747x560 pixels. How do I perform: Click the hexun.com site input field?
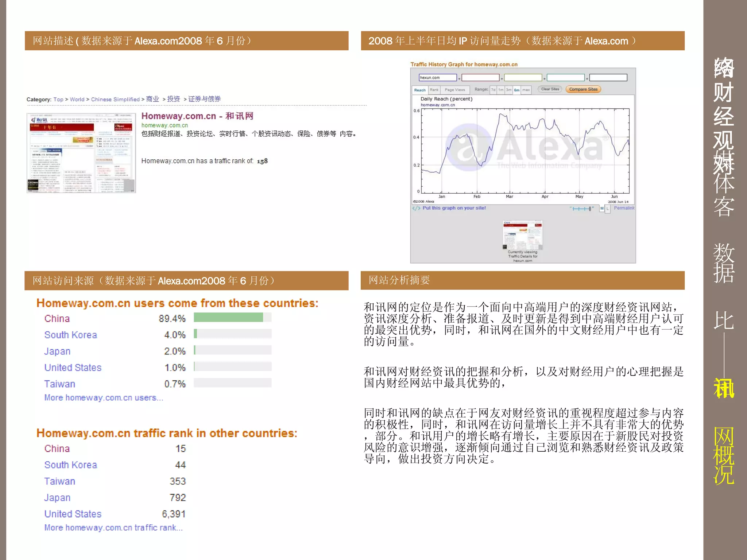coord(438,78)
